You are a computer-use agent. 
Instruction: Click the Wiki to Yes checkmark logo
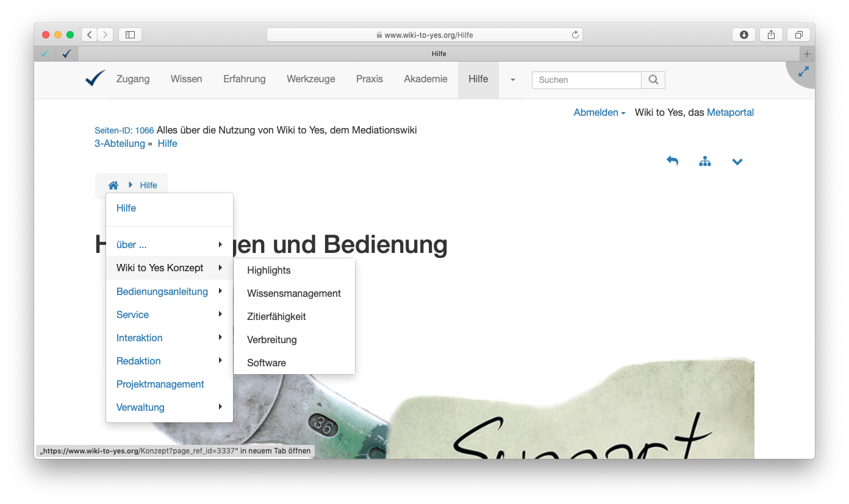click(95, 79)
